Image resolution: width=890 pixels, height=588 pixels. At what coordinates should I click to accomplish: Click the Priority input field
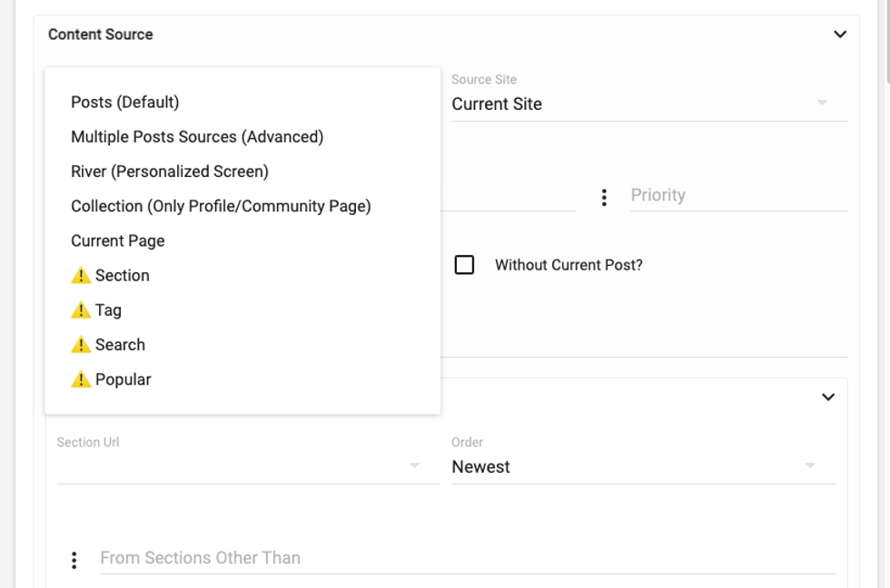(737, 195)
